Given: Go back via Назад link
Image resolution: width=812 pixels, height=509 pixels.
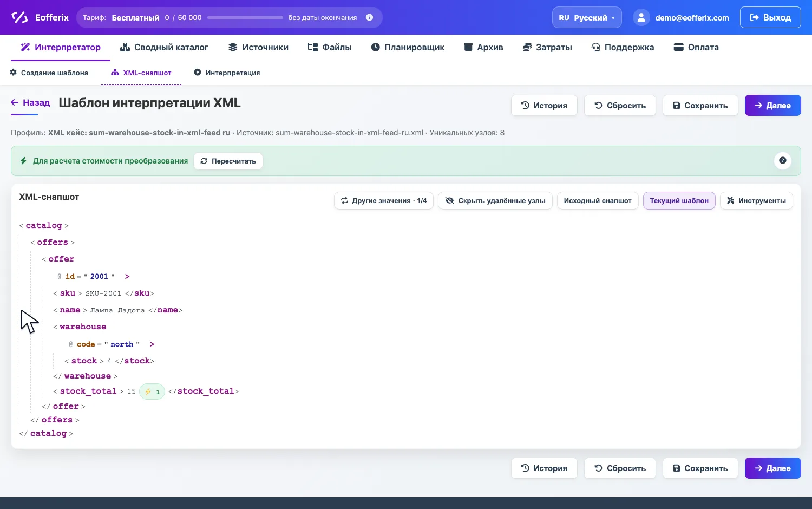Looking at the screenshot, I should click(30, 102).
